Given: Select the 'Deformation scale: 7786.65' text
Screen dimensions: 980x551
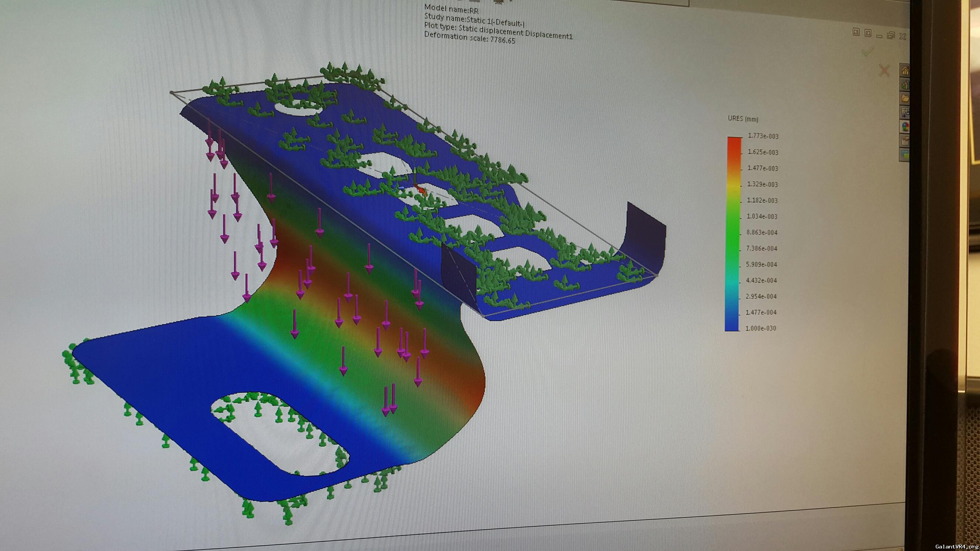Looking at the screenshot, I should pyautogui.click(x=469, y=38).
